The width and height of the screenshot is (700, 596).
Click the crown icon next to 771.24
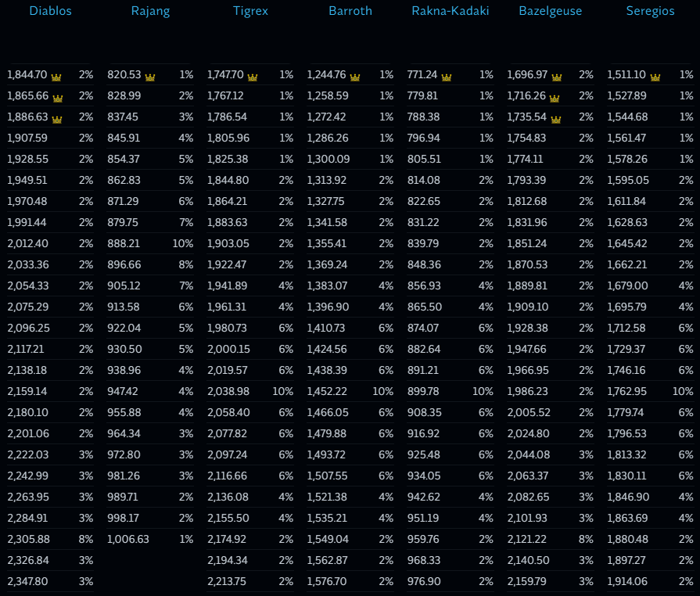pos(447,77)
